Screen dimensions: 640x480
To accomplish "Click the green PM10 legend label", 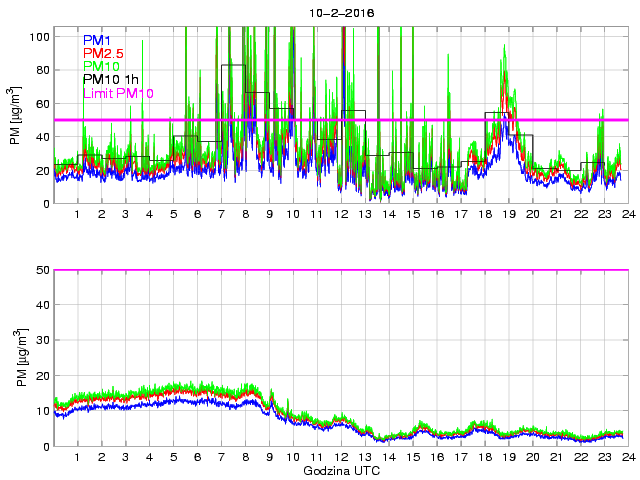I will (101, 66).
